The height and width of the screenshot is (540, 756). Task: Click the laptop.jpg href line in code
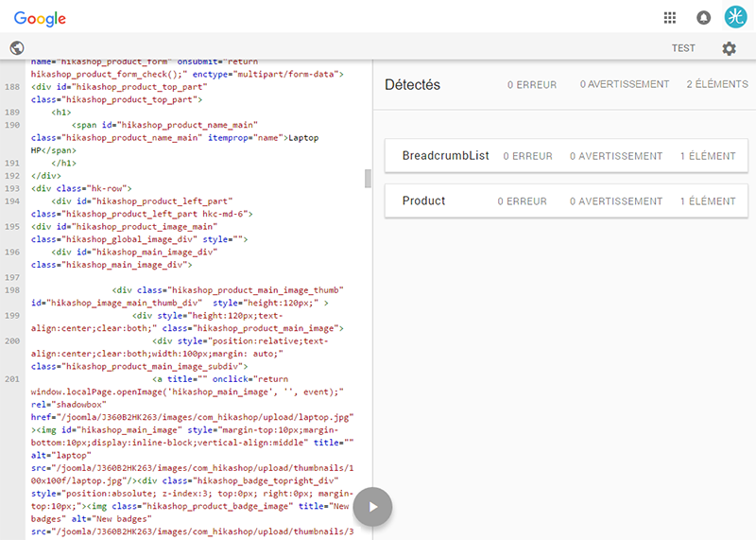click(193, 417)
